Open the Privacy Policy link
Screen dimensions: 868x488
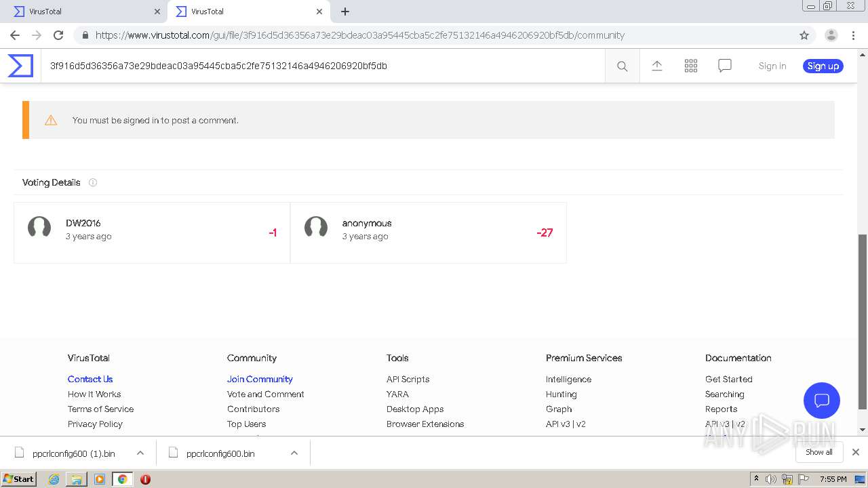95,424
